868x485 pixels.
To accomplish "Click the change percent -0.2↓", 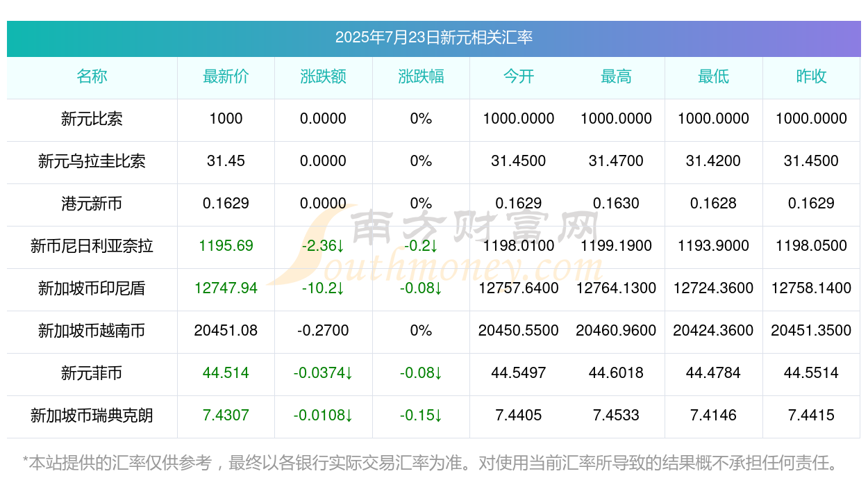I will tap(421, 246).
